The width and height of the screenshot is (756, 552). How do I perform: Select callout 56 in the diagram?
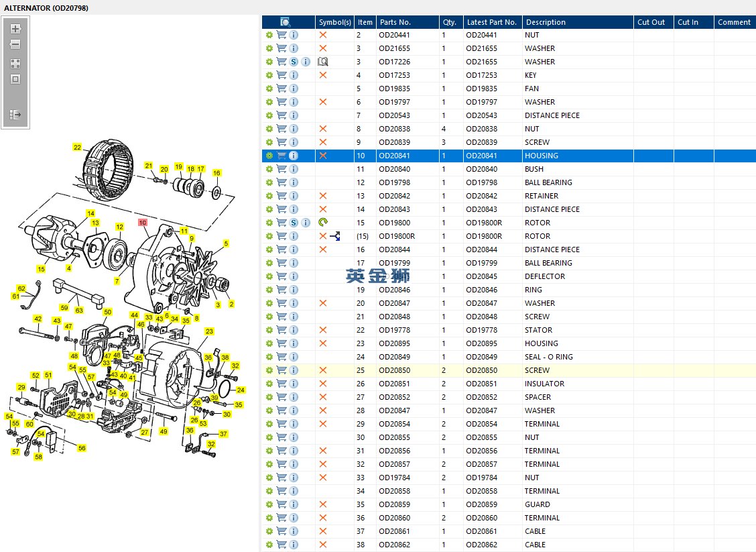click(x=82, y=448)
